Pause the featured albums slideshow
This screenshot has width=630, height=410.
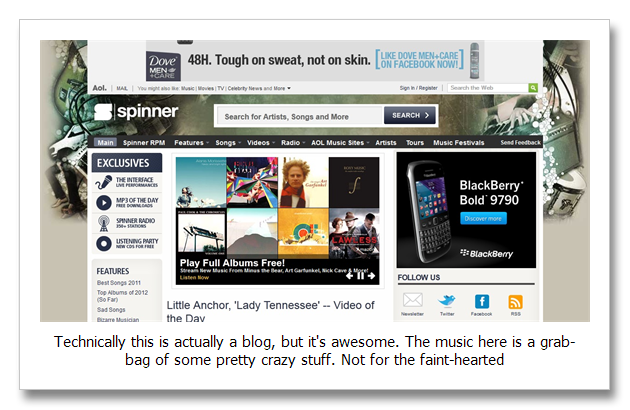[360, 275]
